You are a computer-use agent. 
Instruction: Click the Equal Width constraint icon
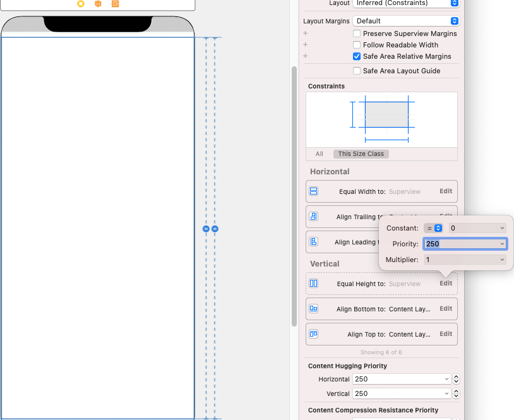point(314,191)
